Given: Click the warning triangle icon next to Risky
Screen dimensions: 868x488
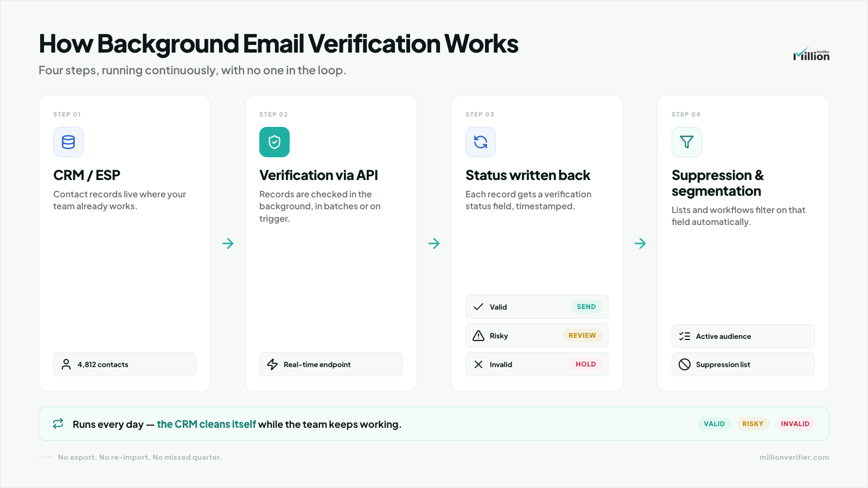Looking at the screenshot, I should [478, 336].
